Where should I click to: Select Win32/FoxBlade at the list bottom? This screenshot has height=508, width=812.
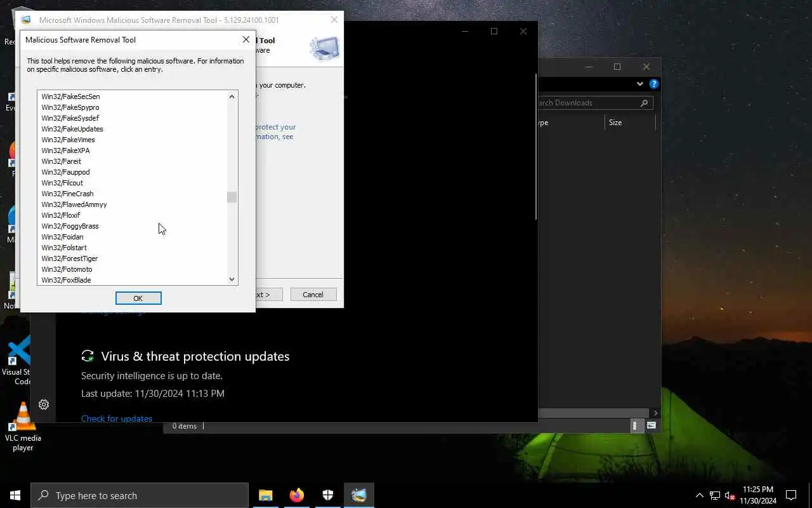coord(66,280)
